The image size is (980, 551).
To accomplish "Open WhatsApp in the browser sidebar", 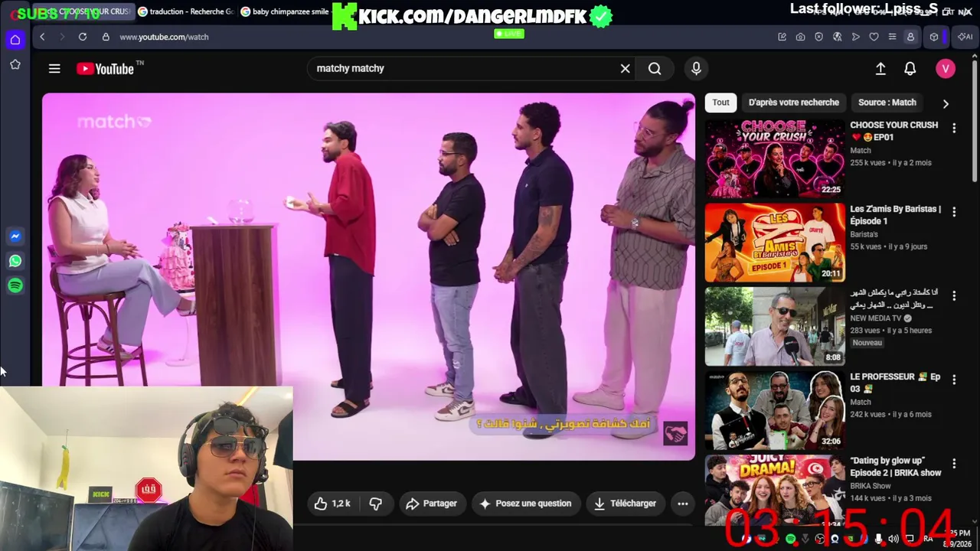I will [15, 261].
